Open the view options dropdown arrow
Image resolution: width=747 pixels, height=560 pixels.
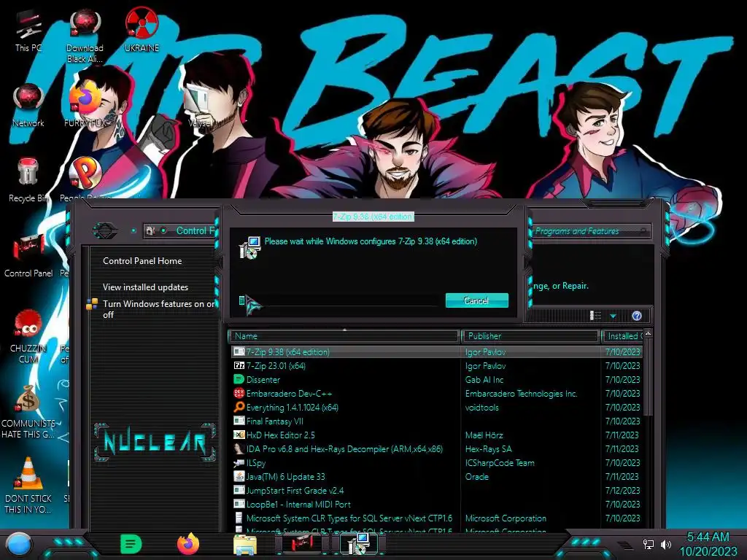pos(613,316)
